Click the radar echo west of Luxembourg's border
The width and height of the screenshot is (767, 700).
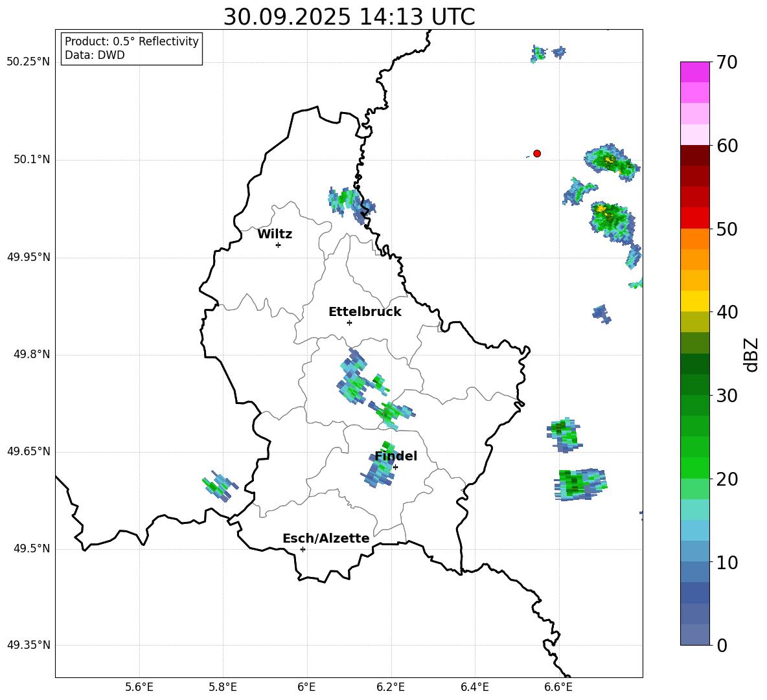(220, 486)
